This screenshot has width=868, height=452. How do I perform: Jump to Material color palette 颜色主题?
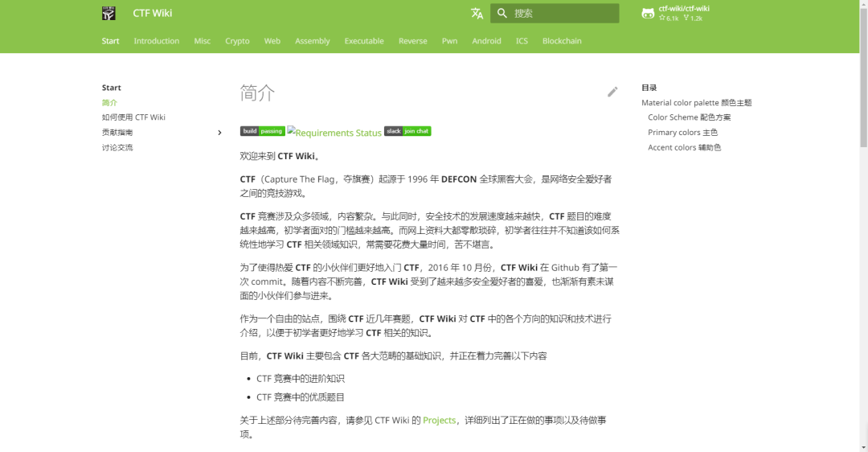(x=696, y=102)
